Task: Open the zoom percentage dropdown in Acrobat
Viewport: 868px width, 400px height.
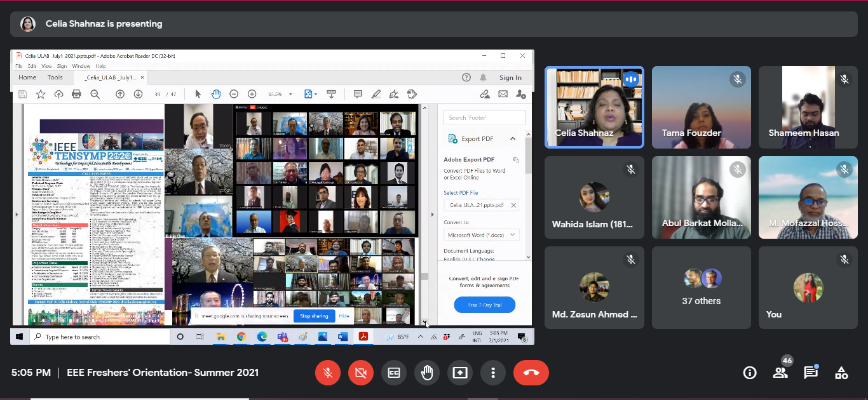Action: click(290, 94)
